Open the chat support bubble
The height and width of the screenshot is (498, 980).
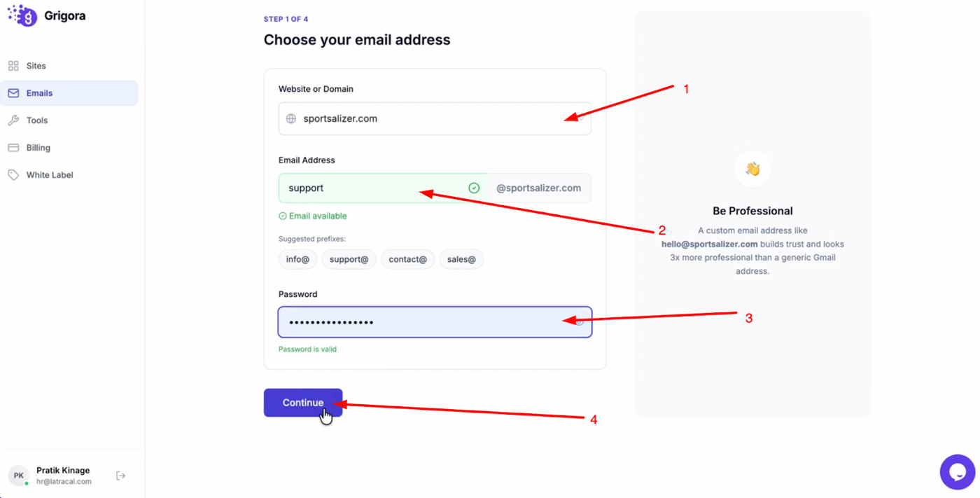pyautogui.click(x=957, y=472)
